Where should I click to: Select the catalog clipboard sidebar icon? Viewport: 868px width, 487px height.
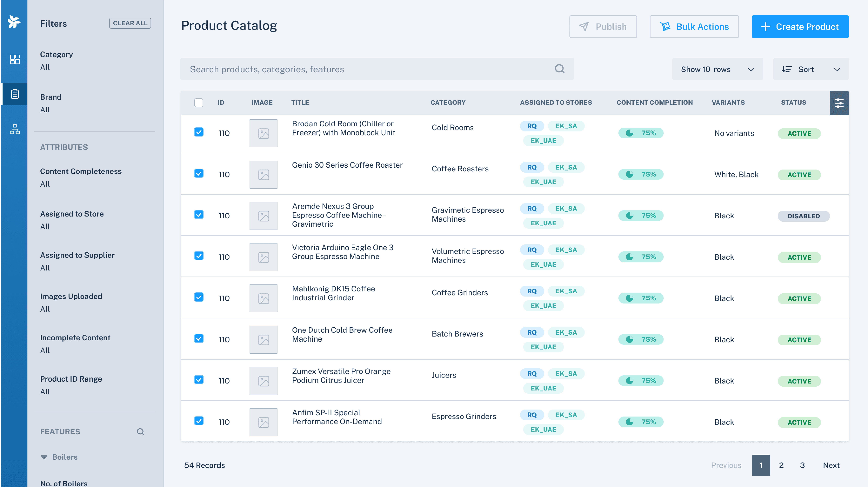coord(14,94)
